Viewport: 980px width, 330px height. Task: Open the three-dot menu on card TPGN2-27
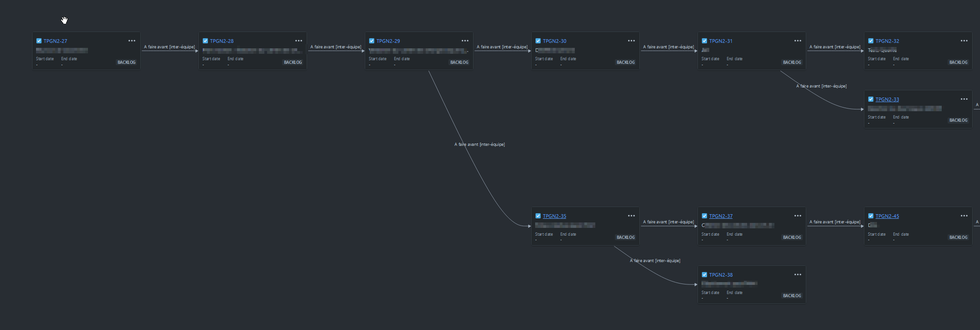pos(132,41)
